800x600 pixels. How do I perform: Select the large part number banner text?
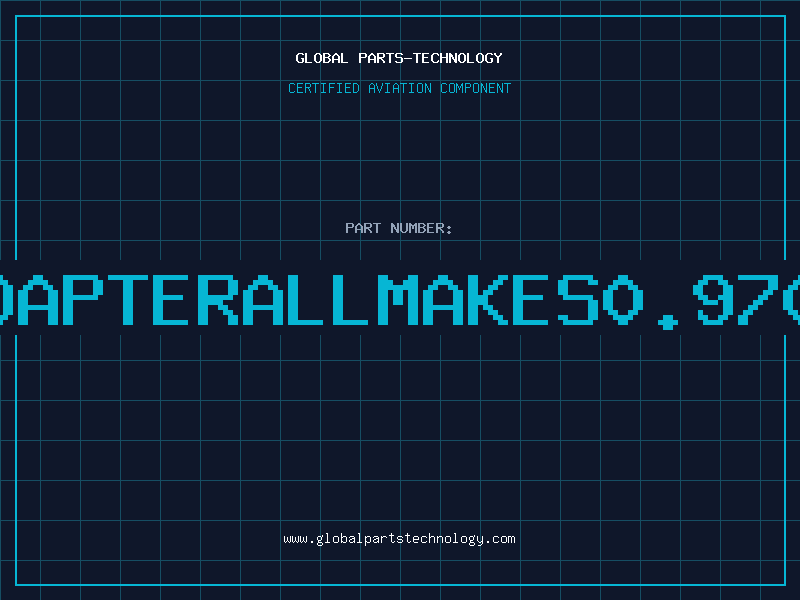(399, 298)
